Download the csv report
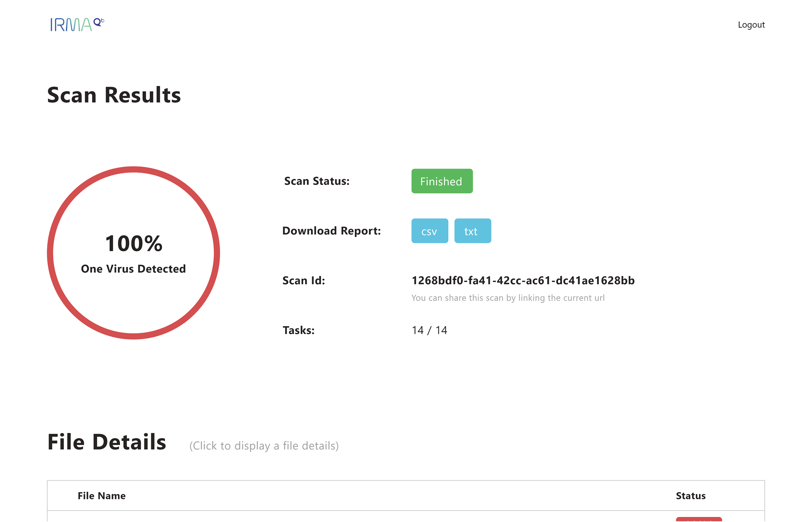This screenshot has height=522, width=812. 430,231
